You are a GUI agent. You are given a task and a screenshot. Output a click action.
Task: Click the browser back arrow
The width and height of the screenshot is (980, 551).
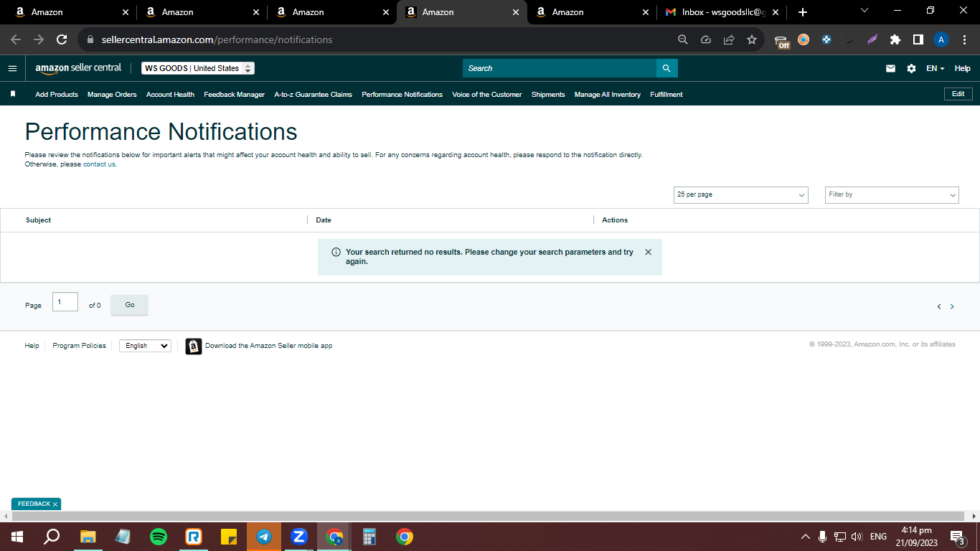16,39
